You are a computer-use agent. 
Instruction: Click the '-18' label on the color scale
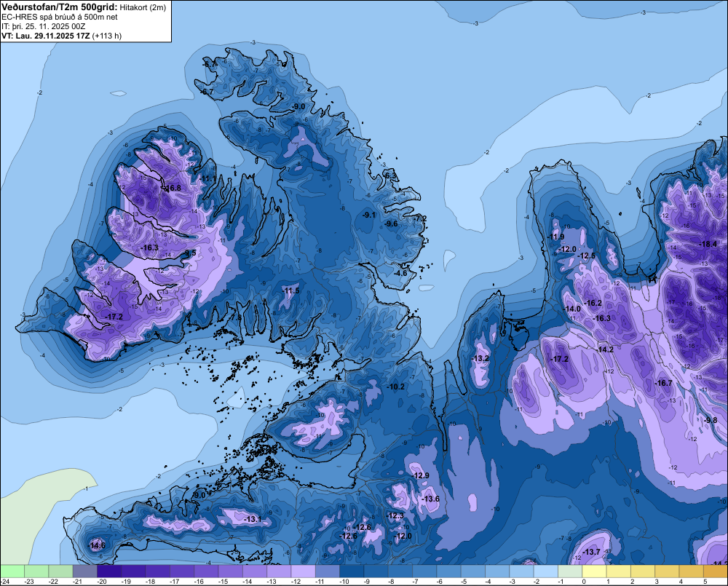click(150, 582)
